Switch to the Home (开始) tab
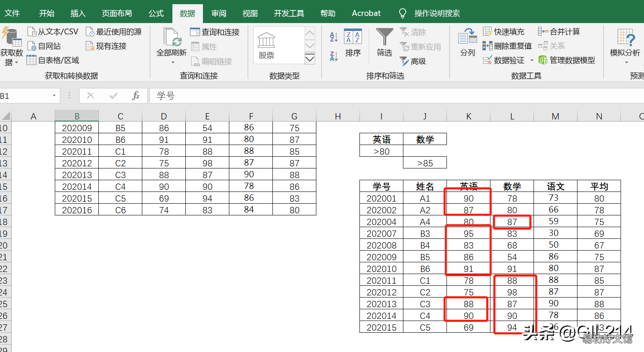 [x=47, y=13]
